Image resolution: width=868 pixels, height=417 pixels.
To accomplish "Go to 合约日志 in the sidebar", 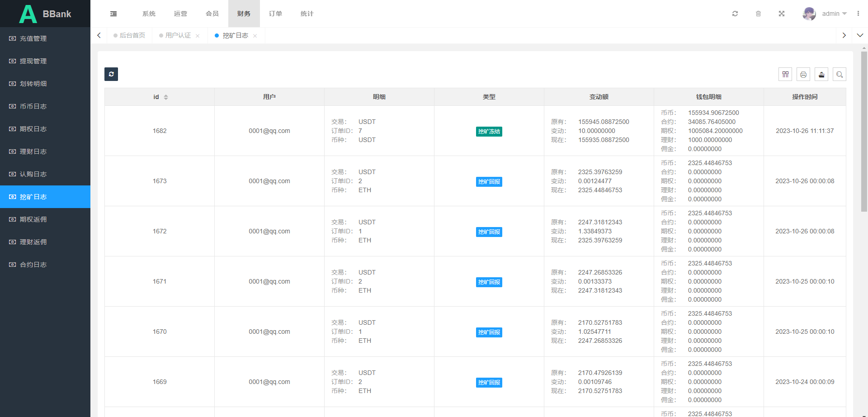I will [33, 265].
